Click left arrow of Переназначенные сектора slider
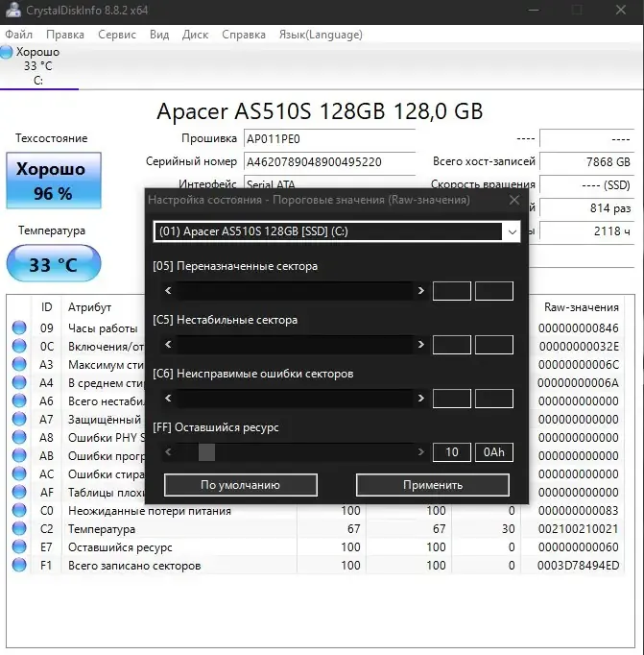Viewport: 644px width, 655px height. pos(168,290)
